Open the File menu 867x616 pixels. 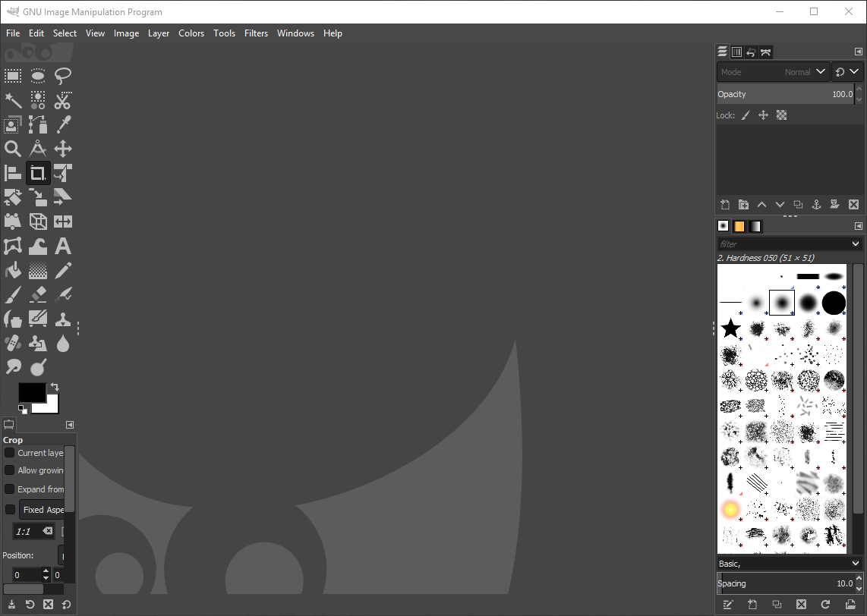13,33
